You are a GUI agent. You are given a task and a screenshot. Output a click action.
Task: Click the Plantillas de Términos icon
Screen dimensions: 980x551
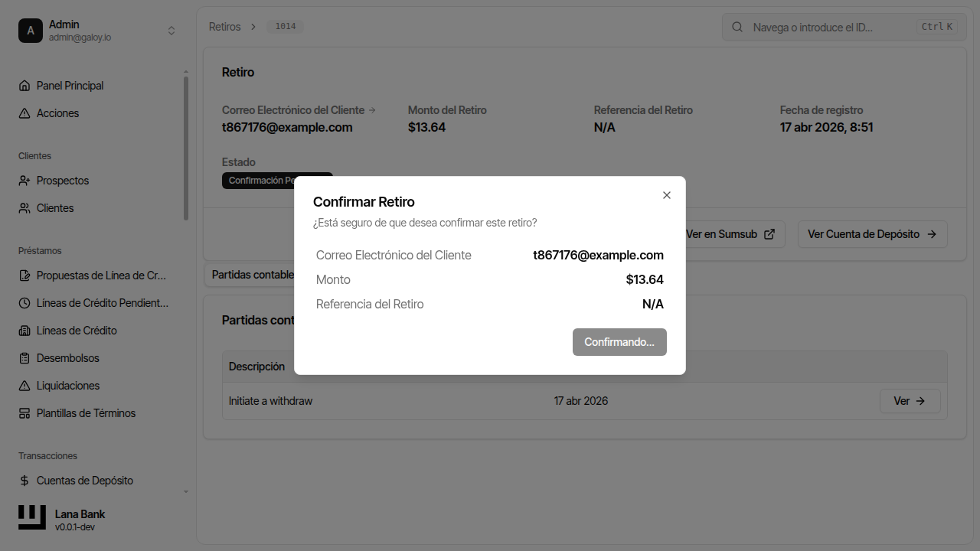click(x=24, y=413)
